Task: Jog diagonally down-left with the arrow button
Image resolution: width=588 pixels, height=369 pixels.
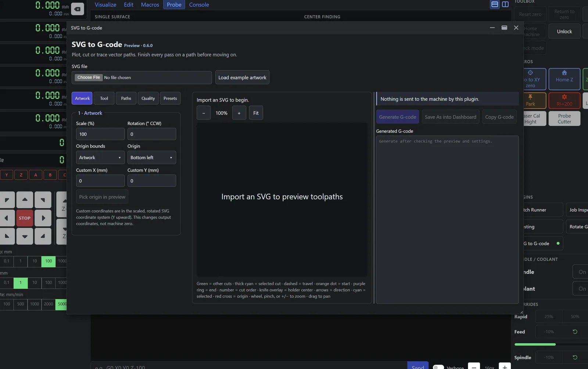Action: (7, 236)
